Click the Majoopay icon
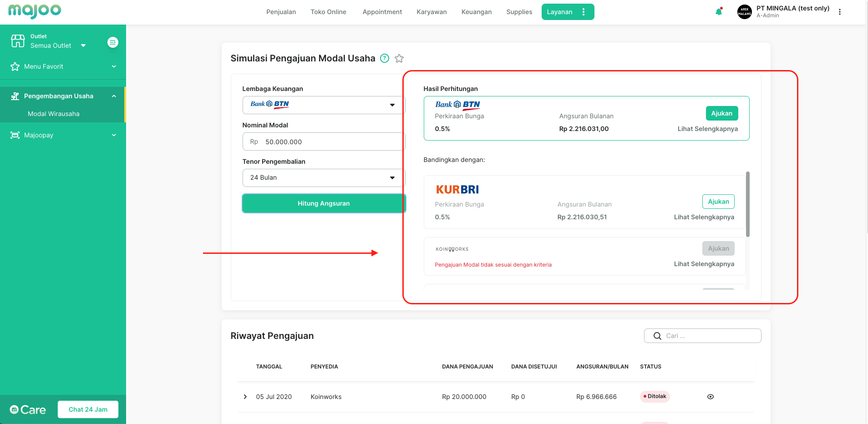The width and height of the screenshot is (868, 424). point(15,135)
